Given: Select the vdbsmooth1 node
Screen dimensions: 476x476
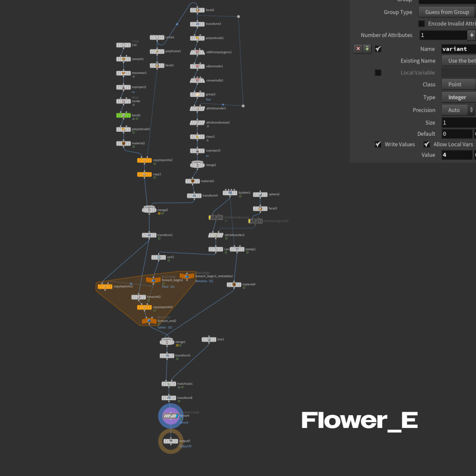Looking at the screenshot, I should coord(197,66).
